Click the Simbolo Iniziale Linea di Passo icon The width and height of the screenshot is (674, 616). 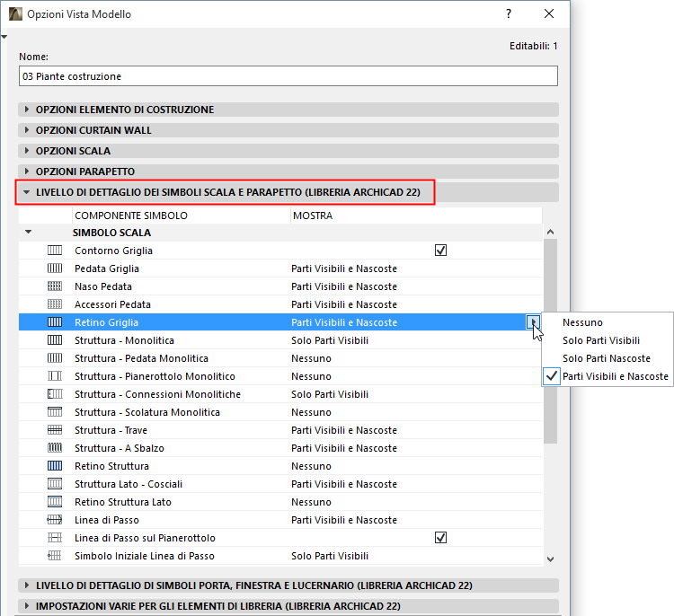55,556
